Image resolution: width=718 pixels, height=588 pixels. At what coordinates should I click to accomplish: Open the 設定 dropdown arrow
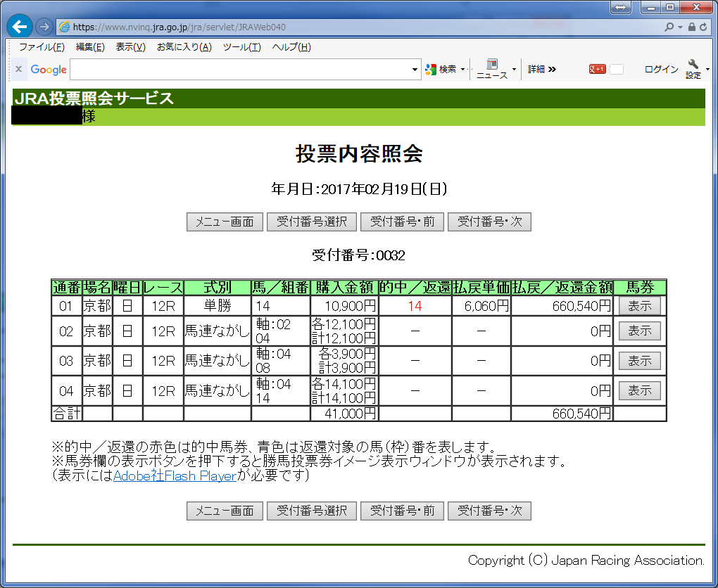pos(708,70)
